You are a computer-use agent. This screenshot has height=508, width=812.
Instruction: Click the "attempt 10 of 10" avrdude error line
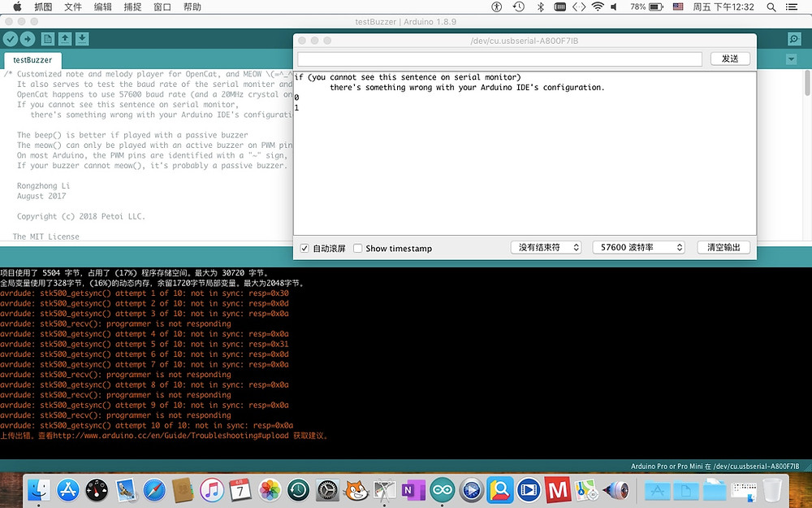tap(146, 426)
